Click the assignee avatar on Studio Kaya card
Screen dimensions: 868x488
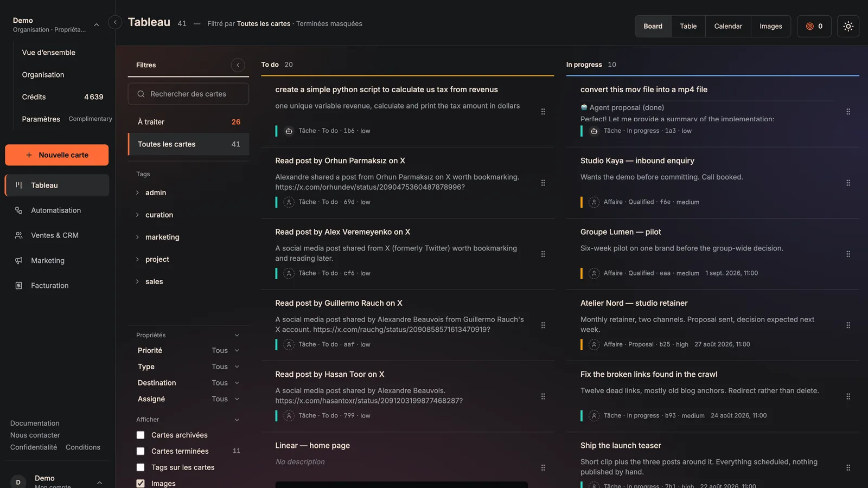tap(594, 202)
